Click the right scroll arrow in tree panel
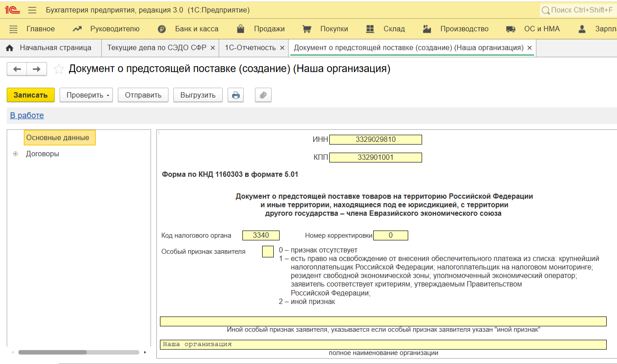The height and width of the screenshot is (364, 617). 145,352
